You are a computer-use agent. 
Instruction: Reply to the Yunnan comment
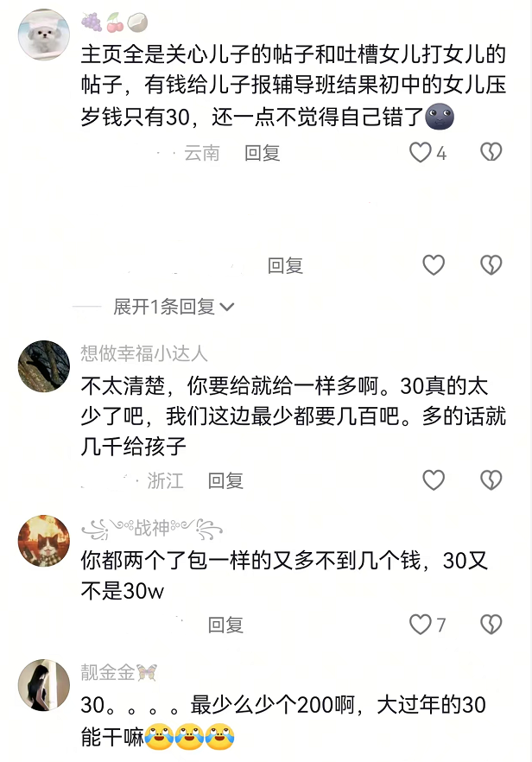point(263,153)
